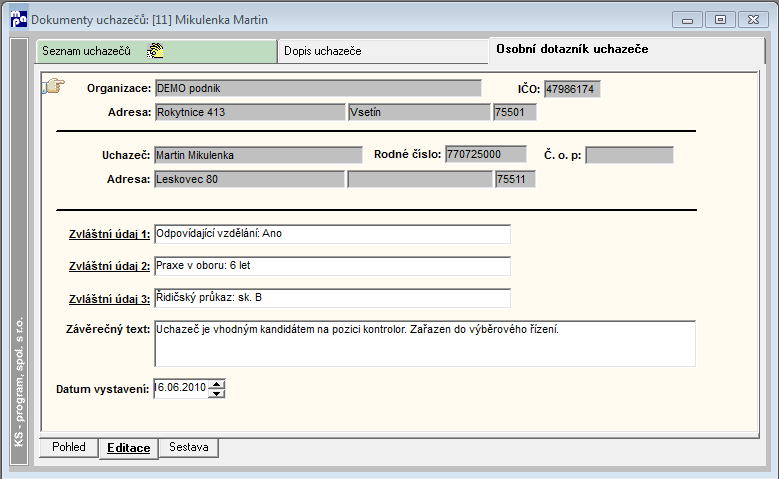
Task: Select the Osobní dotazník uchazeče tab
Action: pyautogui.click(x=626, y=50)
